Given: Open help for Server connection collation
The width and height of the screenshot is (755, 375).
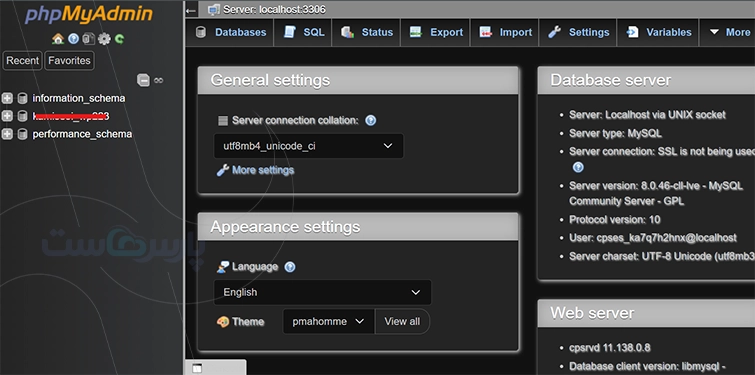Looking at the screenshot, I should (x=370, y=120).
